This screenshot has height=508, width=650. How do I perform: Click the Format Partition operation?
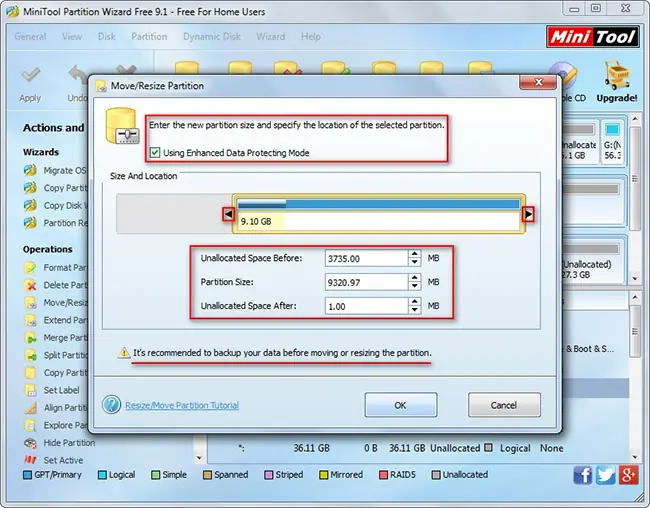click(x=55, y=267)
